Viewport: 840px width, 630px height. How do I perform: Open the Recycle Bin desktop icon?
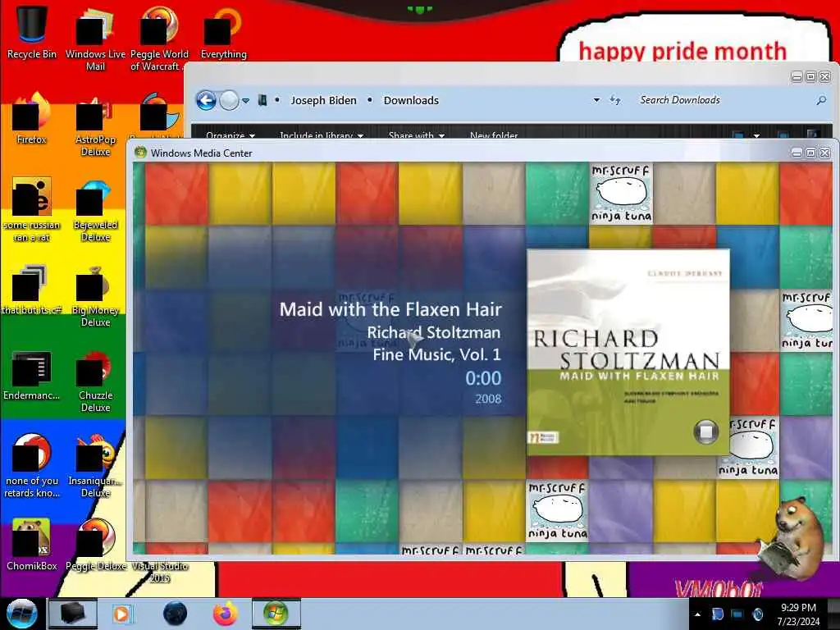[x=32, y=30]
